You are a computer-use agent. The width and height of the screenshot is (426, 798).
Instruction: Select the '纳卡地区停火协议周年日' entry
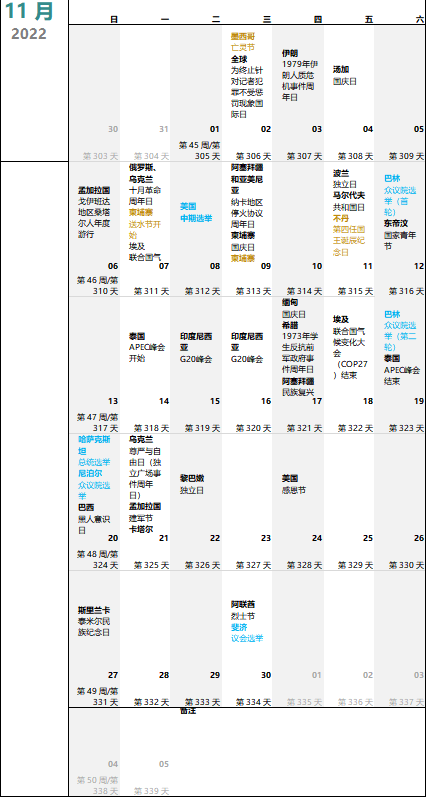[247, 212]
